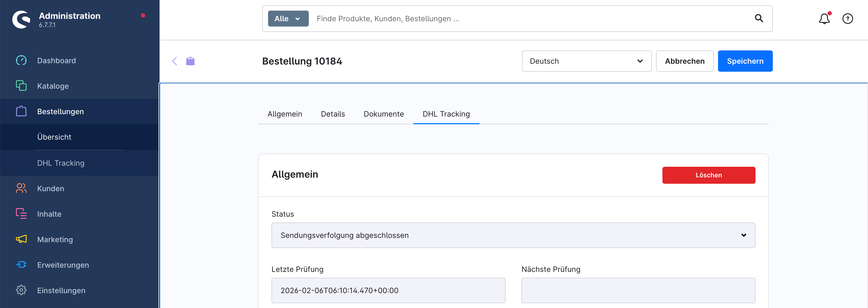Click the Abbrechen button
Image resolution: width=868 pixels, height=308 pixels.
coord(685,61)
